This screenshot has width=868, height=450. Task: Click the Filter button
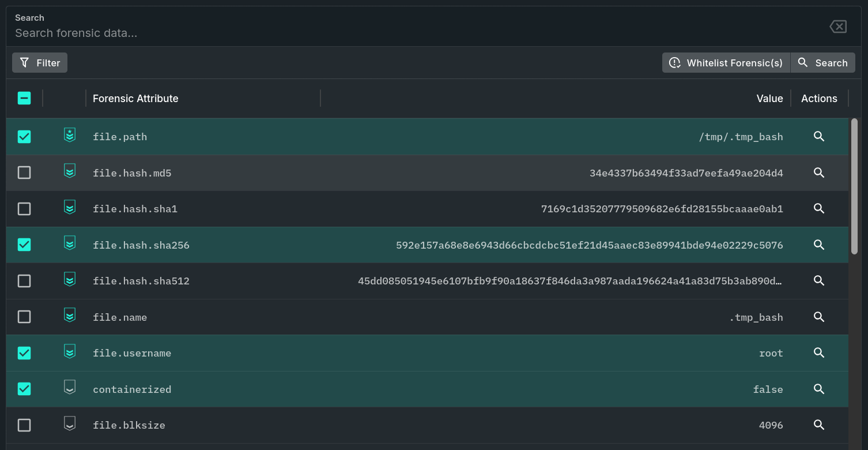pos(39,62)
